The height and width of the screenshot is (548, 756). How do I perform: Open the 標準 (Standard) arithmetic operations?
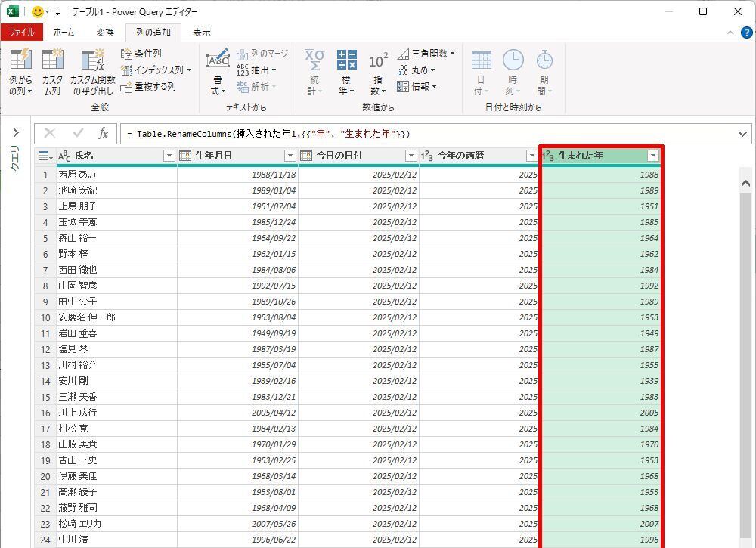(346, 62)
